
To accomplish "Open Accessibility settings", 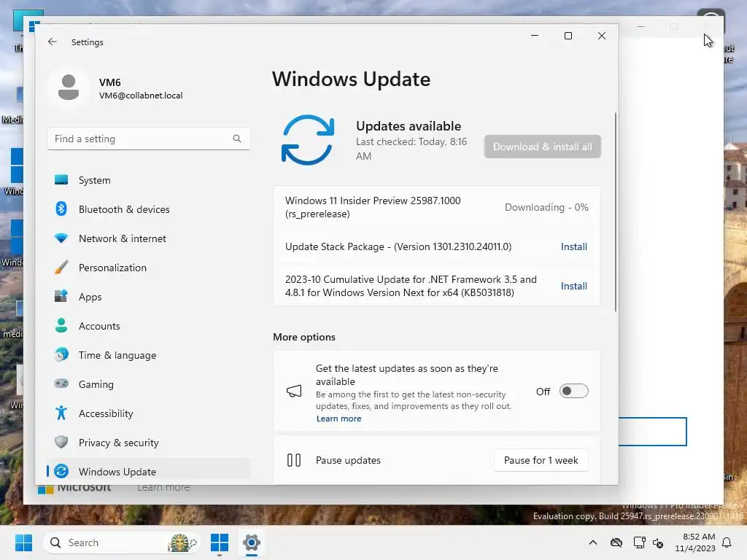I will (x=149, y=413).
